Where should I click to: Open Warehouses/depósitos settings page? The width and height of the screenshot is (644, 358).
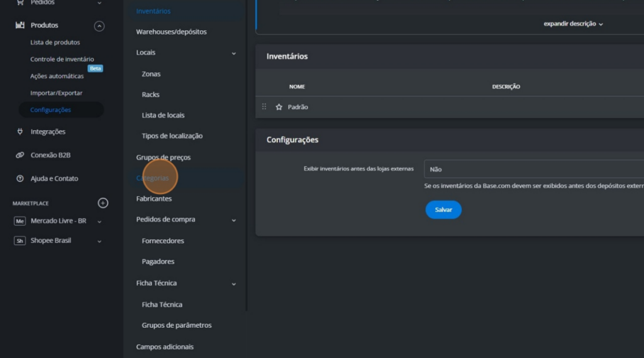click(x=171, y=32)
